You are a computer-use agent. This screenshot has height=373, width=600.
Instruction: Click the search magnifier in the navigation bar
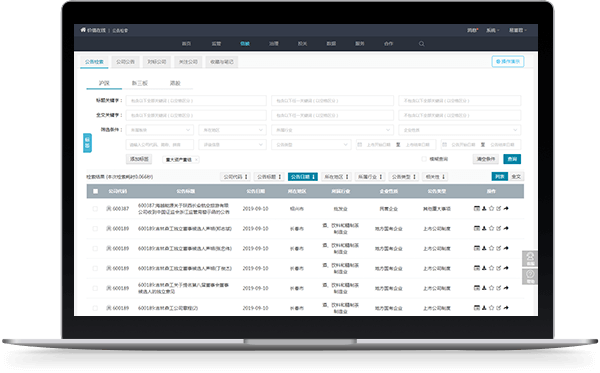pos(421,44)
